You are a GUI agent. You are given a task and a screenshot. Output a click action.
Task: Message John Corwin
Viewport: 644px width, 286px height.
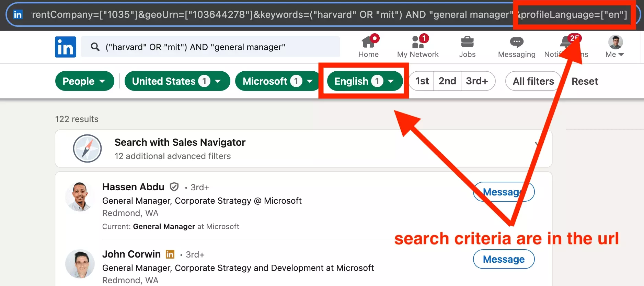coord(504,259)
